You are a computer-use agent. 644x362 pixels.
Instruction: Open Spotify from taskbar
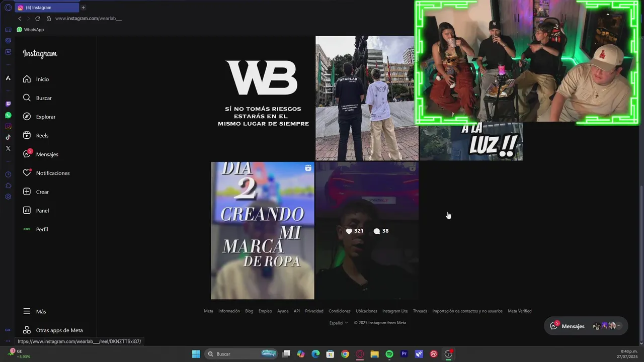(x=389, y=354)
